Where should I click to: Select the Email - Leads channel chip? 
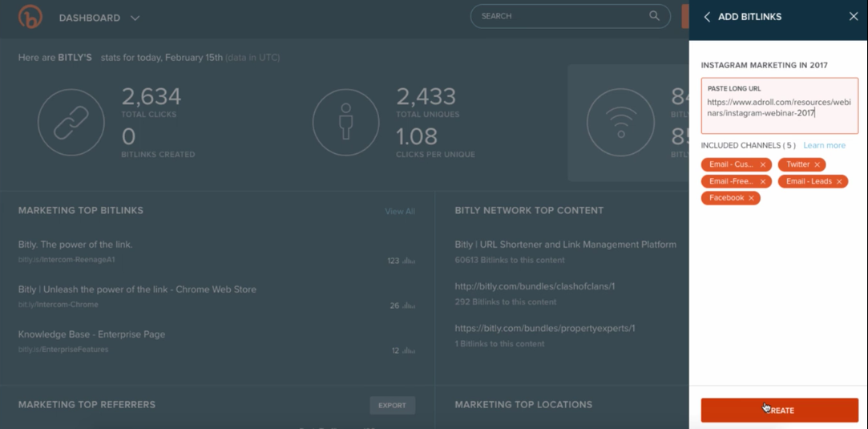pyautogui.click(x=813, y=181)
